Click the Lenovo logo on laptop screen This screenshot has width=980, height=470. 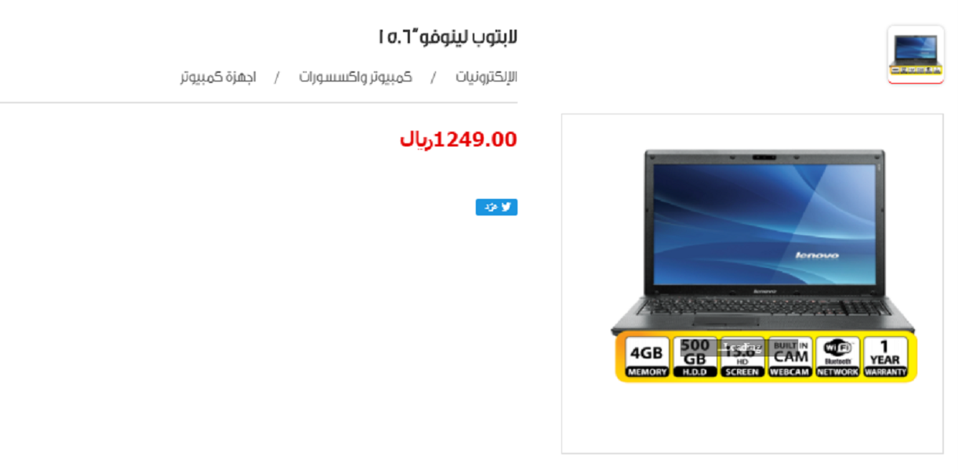817,255
